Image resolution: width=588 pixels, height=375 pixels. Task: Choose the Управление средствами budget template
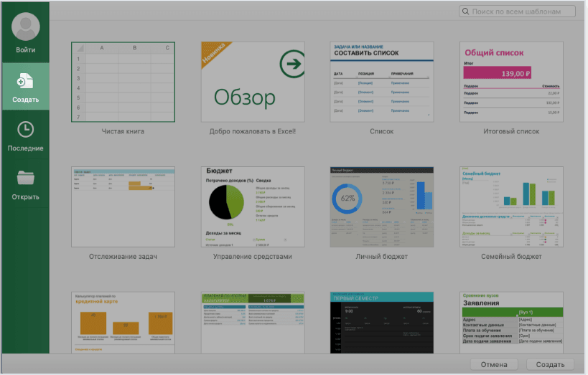(253, 207)
